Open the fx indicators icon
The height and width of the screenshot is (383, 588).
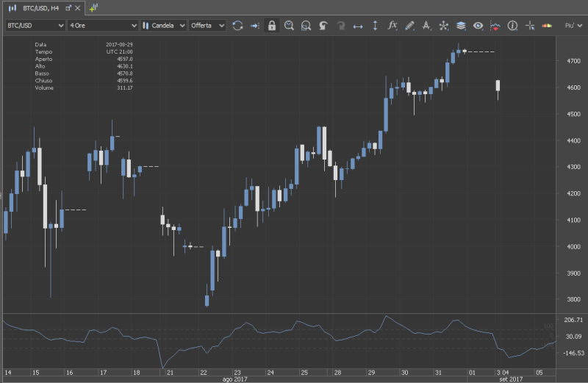tap(392, 26)
